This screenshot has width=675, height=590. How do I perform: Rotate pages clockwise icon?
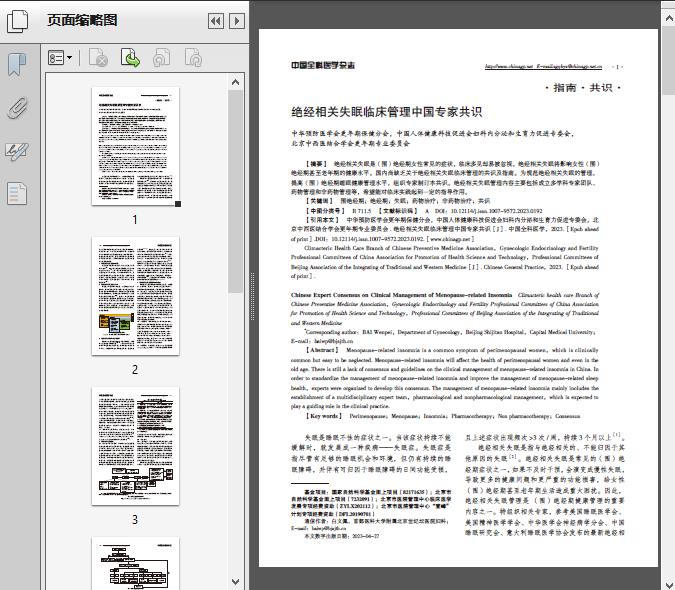tap(193, 58)
